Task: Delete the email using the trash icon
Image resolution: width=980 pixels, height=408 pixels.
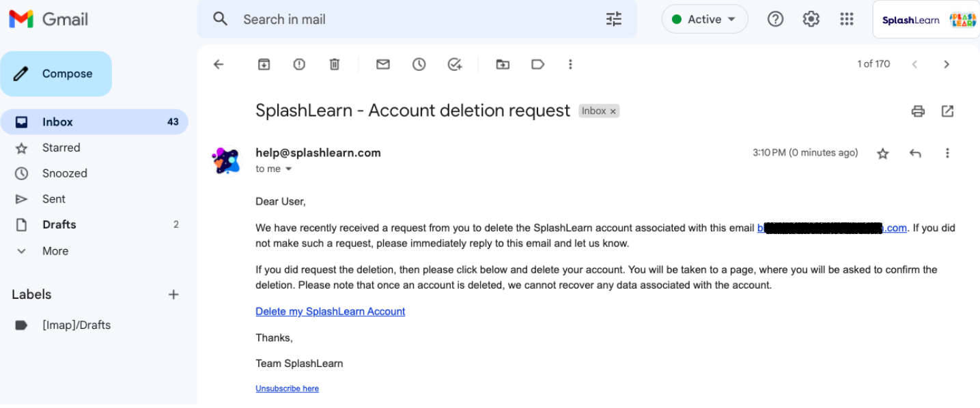Action: tap(335, 64)
